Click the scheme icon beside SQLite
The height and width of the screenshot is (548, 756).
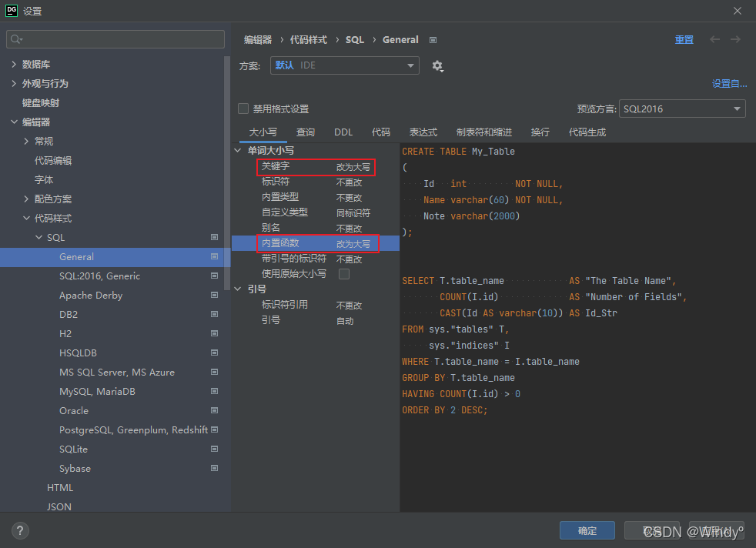click(x=215, y=449)
